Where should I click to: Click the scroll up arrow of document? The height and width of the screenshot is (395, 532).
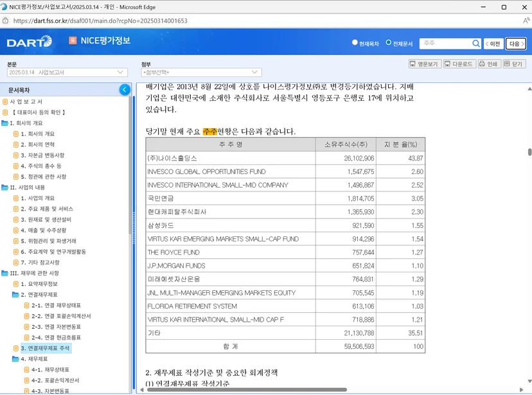tap(529, 89)
